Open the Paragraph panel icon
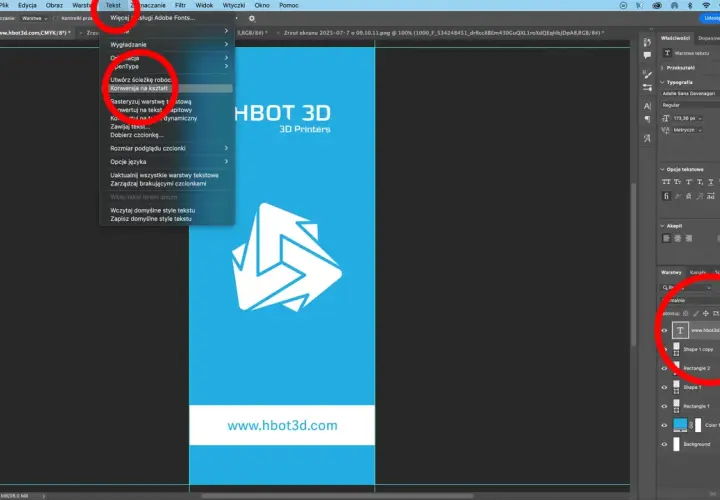 647,119
